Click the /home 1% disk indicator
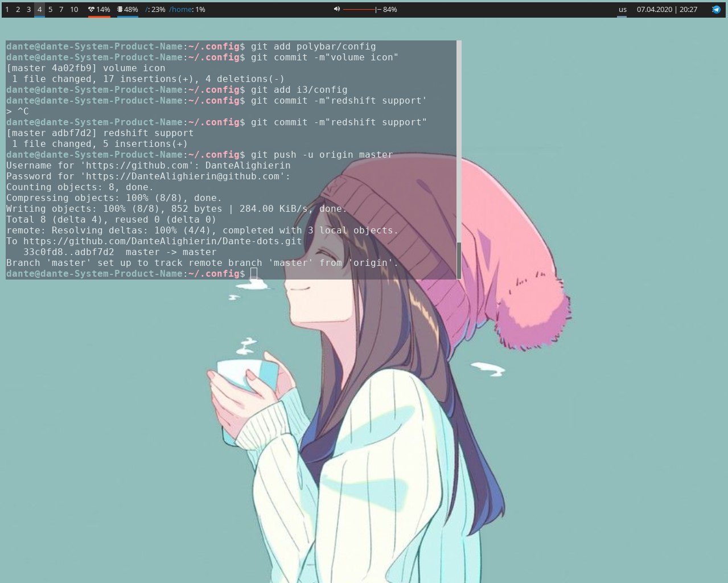 187,10
